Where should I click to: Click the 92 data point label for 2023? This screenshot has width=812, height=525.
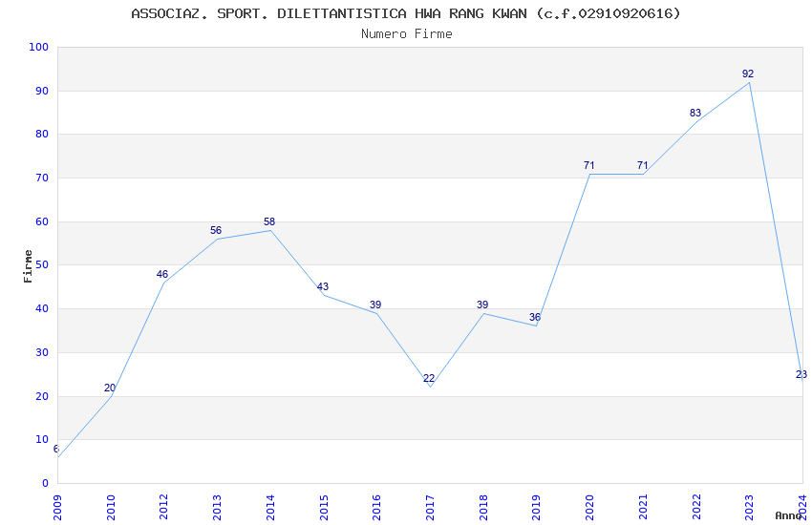(x=747, y=73)
